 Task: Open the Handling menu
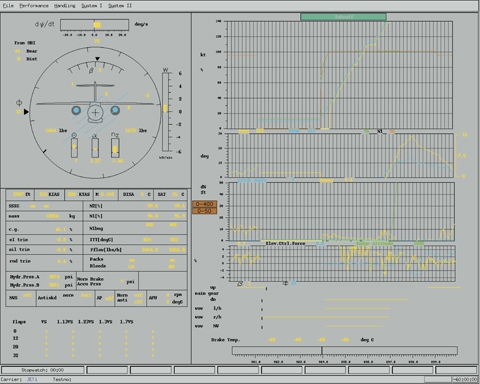pyautogui.click(x=65, y=6)
